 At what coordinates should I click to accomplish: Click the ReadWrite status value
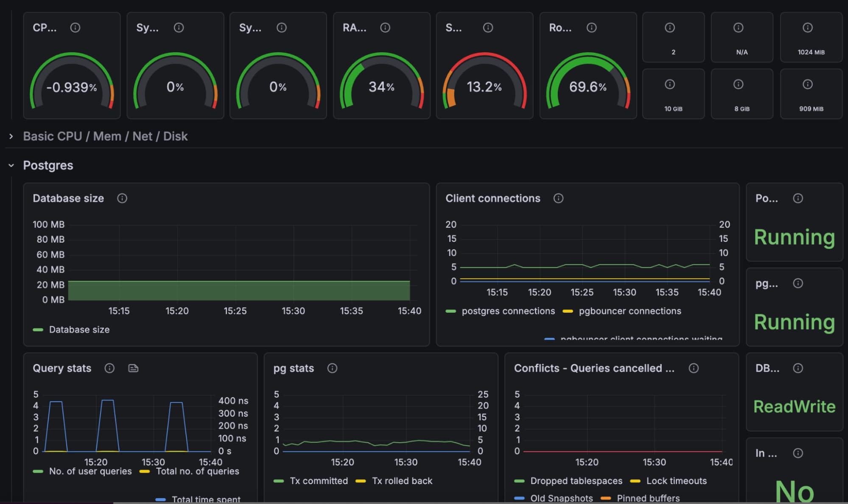pos(795,406)
